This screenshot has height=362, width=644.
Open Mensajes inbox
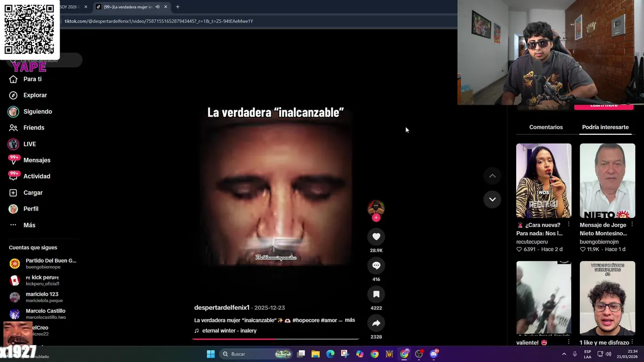tap(29, 160)
